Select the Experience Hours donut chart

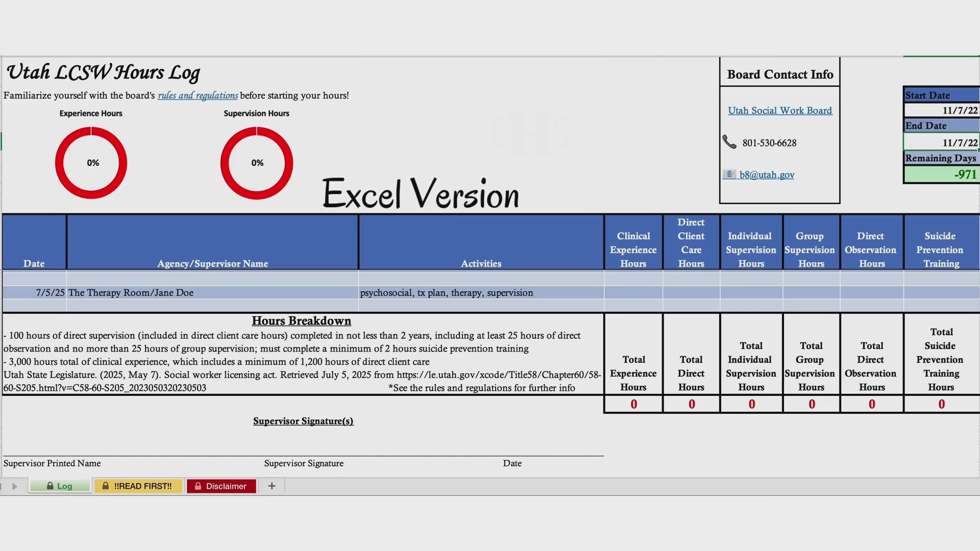(91, 163)
